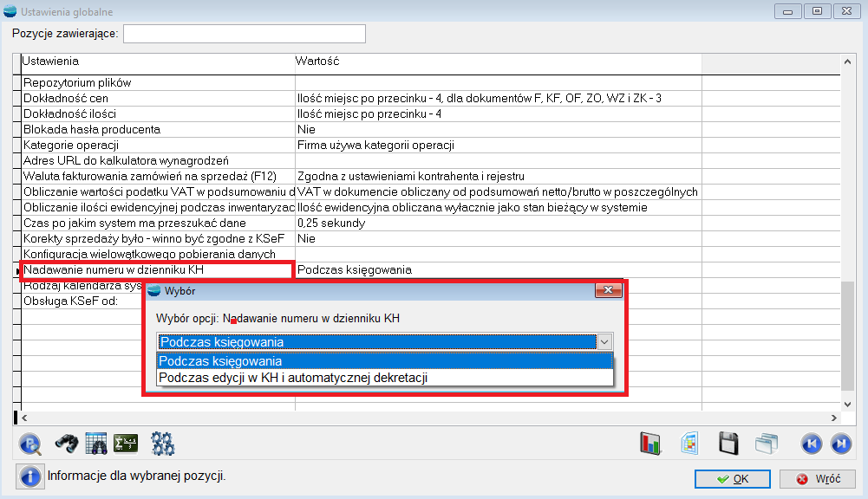The image size is (868, 499).
Task: Choose 'Podczas edycji w KH i automatycznej dekretacji'
Action: coord(385,378)
